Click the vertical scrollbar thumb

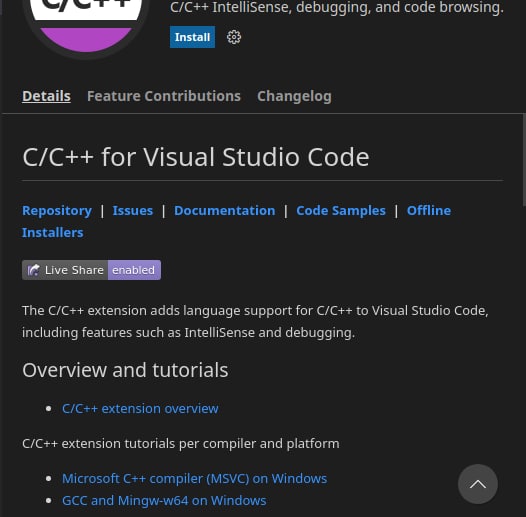point(524,160)
